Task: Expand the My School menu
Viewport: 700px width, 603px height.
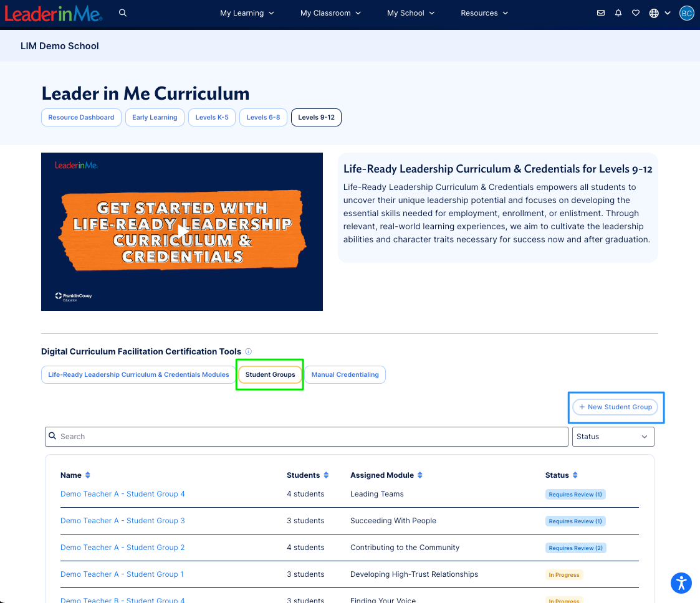Action: tap(411, 13)
